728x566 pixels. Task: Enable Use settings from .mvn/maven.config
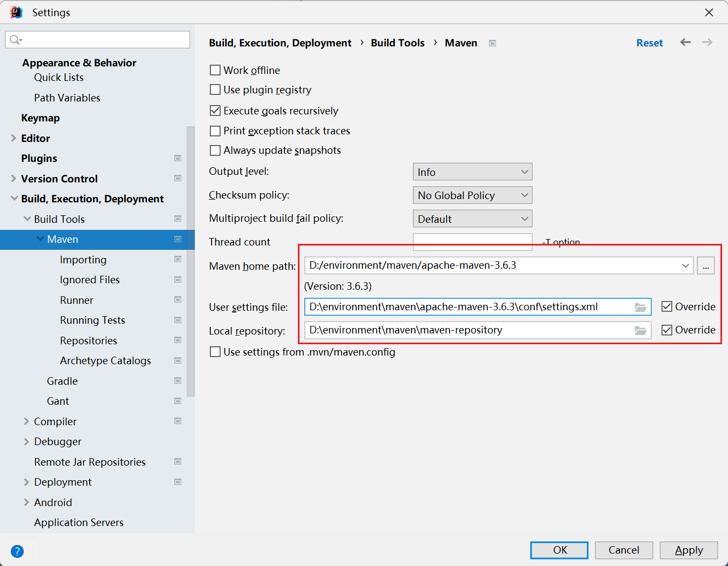pyautogui.click(x=215, y=352)
